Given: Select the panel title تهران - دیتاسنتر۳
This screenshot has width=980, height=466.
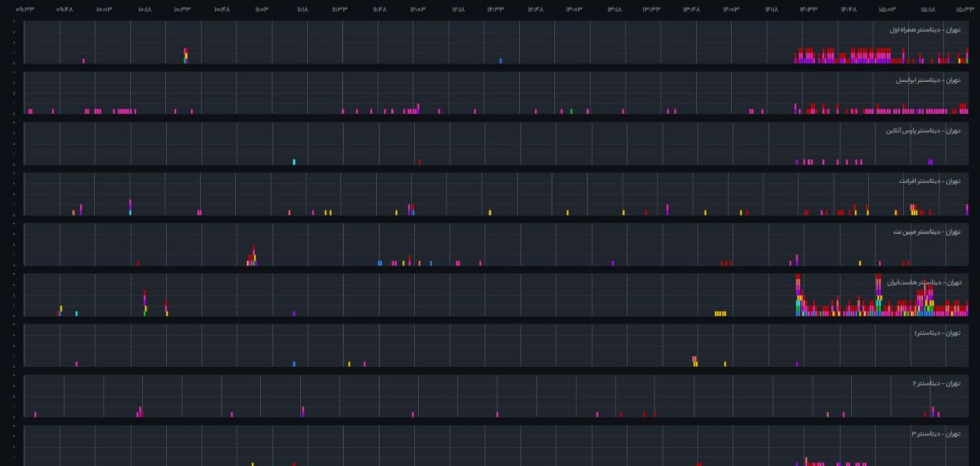Looking at the screenshot, I should click(x=936, y=434).
